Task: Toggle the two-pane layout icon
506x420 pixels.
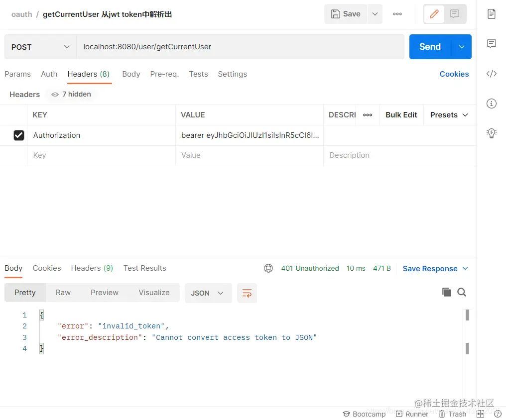Action: (x=481, y=414)
